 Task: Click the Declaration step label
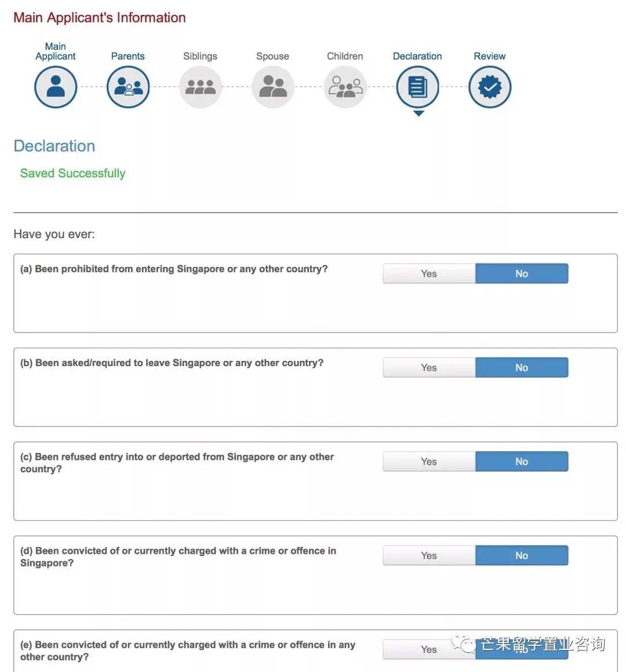pyautogui.click(x=417, y=56)
